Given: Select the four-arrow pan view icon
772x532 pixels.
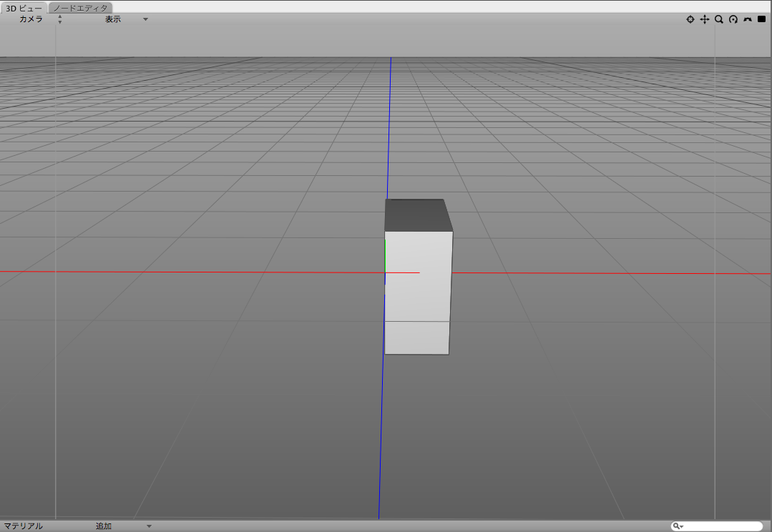Looking at the screenshot, I should click(705, 19).
